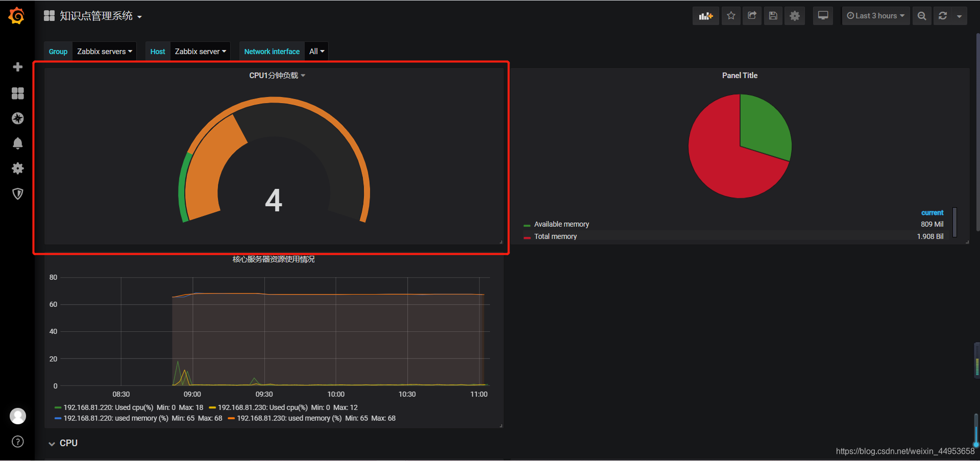
Task: Open the Zabbix servers group dropdown
Action: (105, 52)
